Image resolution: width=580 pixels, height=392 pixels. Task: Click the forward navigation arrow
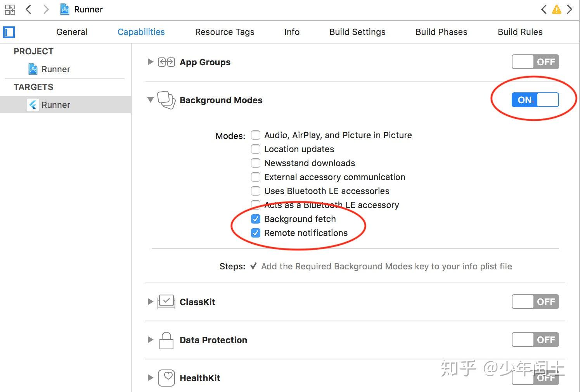click(x=45, y=9)
